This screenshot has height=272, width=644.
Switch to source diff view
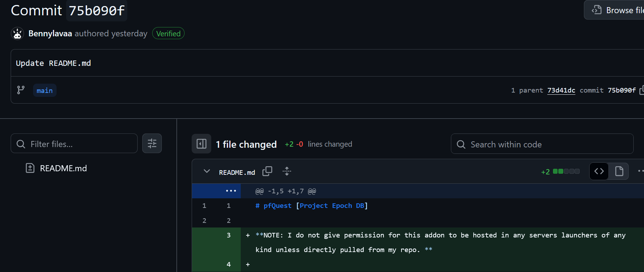click(x=599, y=171)
